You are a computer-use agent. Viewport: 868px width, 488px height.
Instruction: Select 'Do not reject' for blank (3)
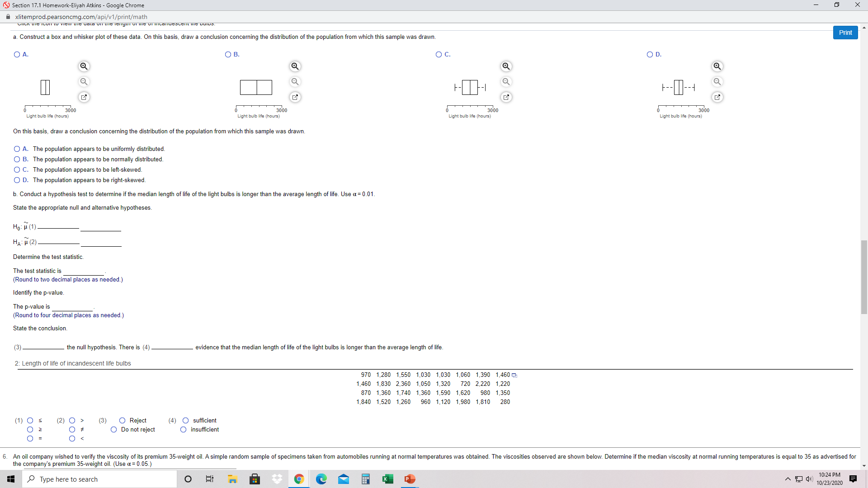coord(113,429)
